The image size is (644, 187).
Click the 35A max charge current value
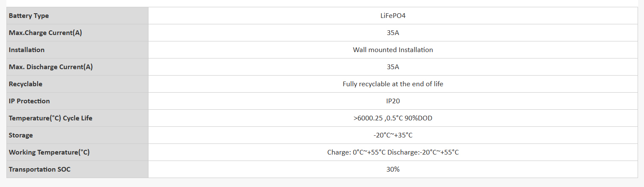pyautogui.click(x=393, y=33)
